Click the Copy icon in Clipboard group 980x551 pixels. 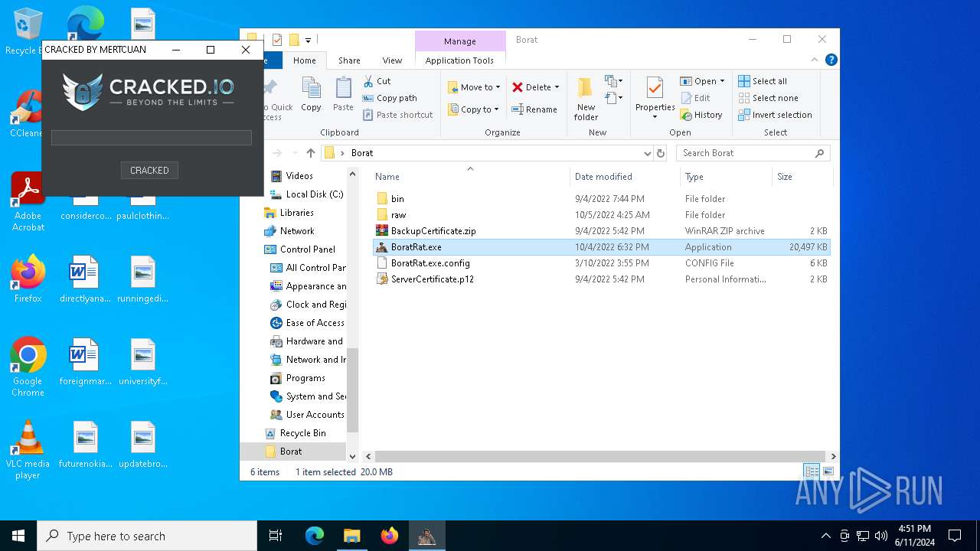pyautogui.click(x=311, y=95)
